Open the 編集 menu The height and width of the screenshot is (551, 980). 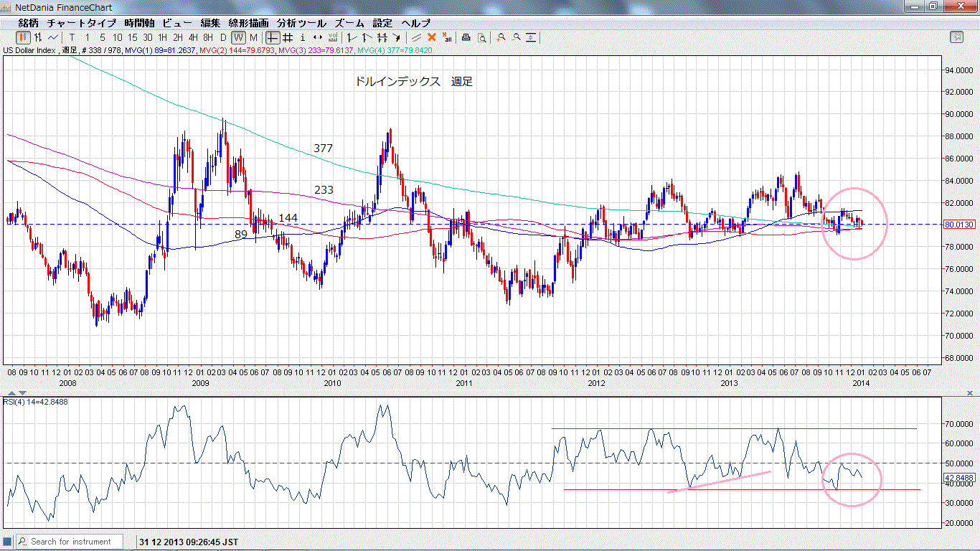coord(211,23)
